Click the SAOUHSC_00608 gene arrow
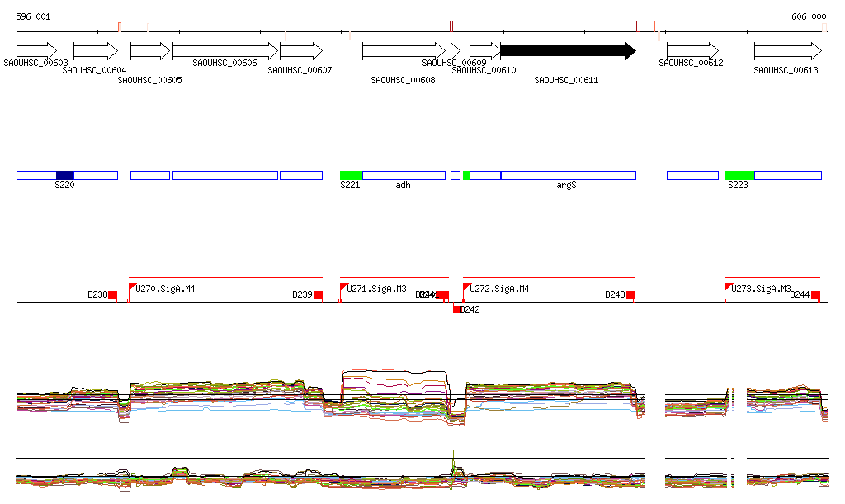 (x=403, y=51)
